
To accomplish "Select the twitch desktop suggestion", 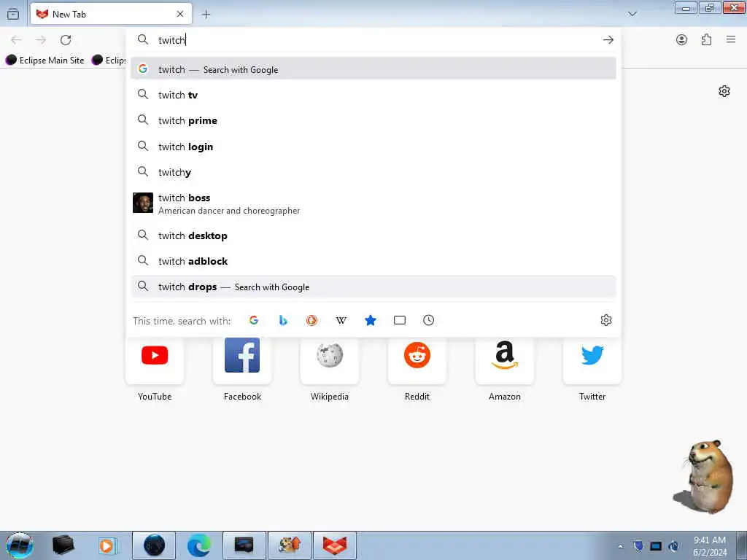I will (x=373, y=236).
